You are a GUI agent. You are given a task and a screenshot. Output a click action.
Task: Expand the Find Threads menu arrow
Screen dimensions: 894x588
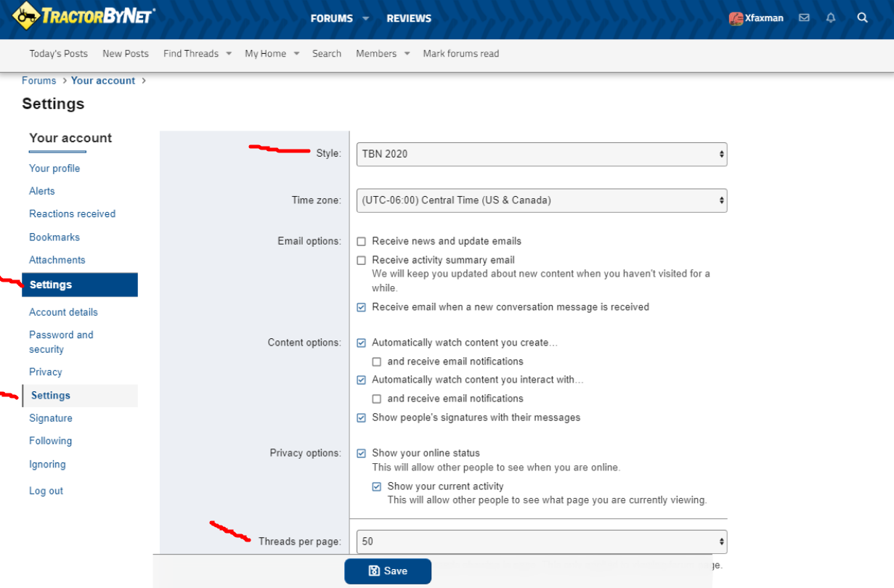(229, 54)
